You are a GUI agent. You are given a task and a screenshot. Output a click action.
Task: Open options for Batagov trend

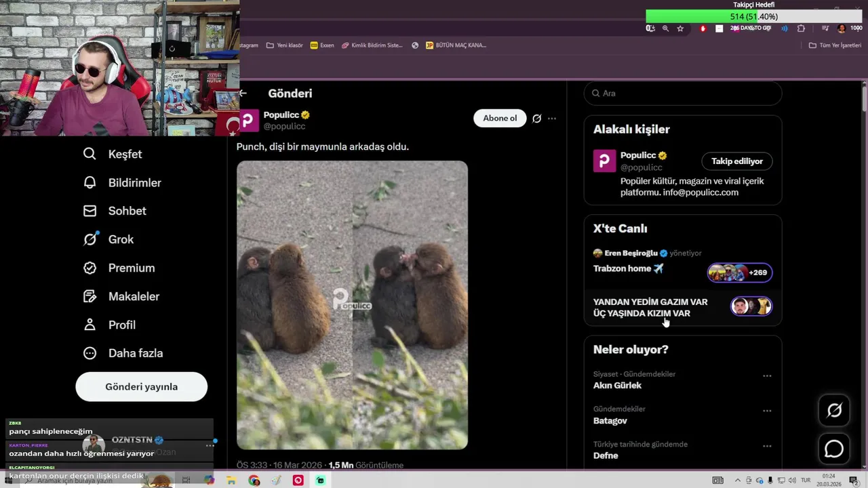pyautogui.click(x=767, y=411)
